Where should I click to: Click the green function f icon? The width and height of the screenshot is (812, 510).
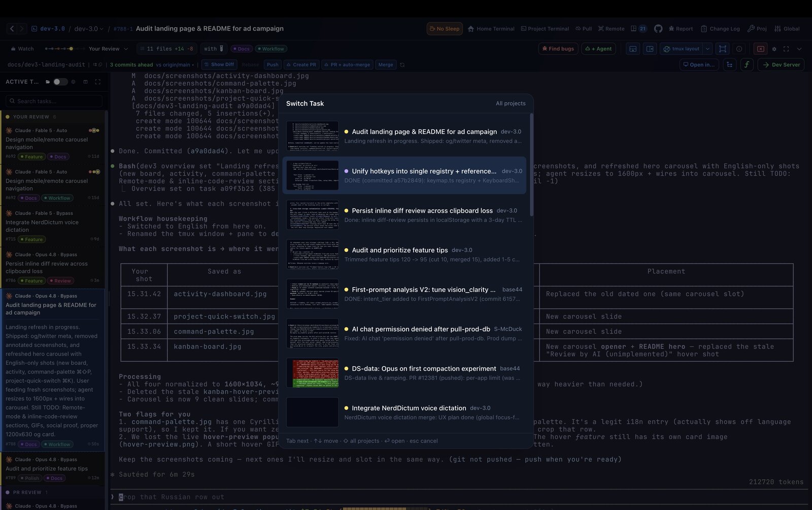tap(747, 64)
